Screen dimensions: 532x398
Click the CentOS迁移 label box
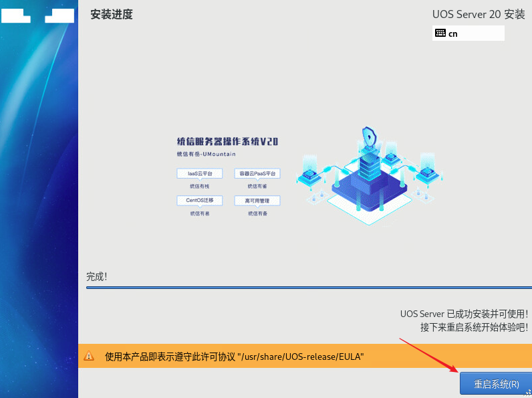click(x=199, y=201)
